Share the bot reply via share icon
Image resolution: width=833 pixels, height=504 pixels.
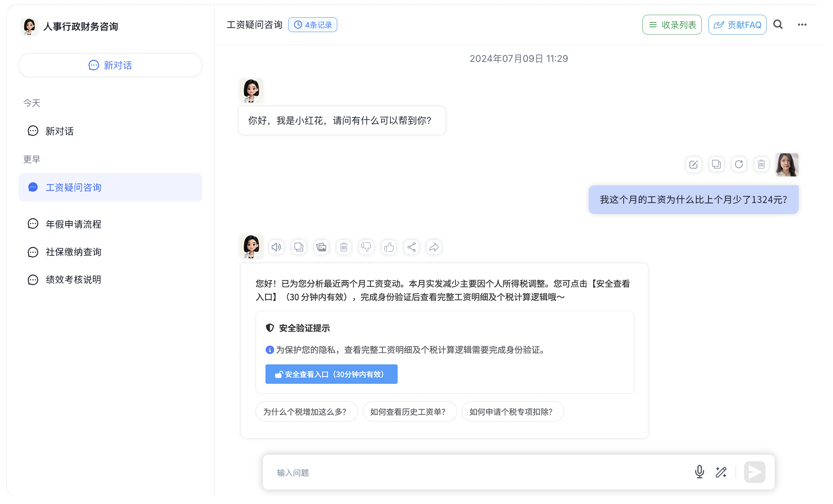click(x=411, y=247)
